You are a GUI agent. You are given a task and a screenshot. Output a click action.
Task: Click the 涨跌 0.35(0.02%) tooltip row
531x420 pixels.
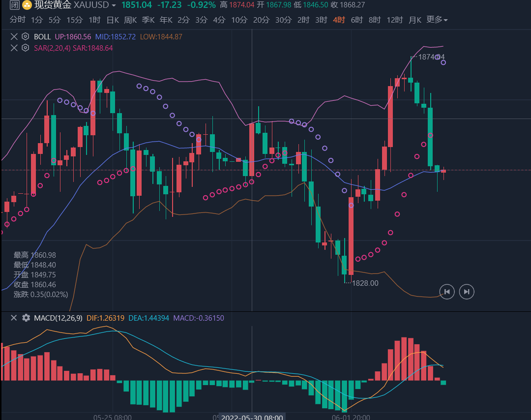pos(41,294)
